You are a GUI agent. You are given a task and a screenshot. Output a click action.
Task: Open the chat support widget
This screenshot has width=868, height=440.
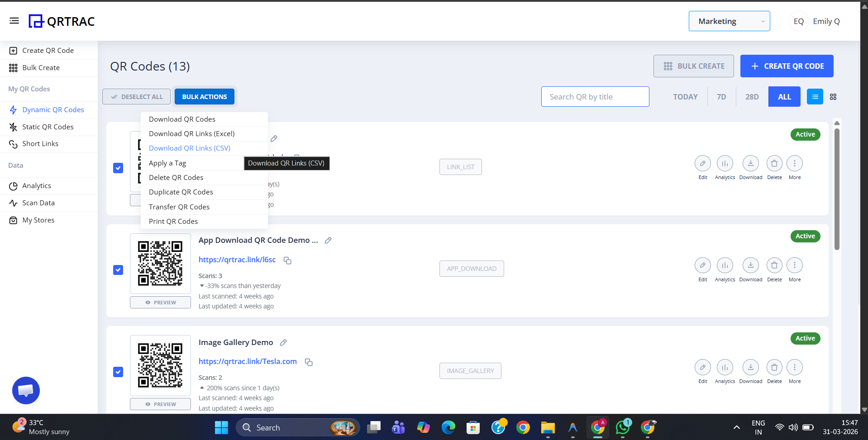[26, 390]
